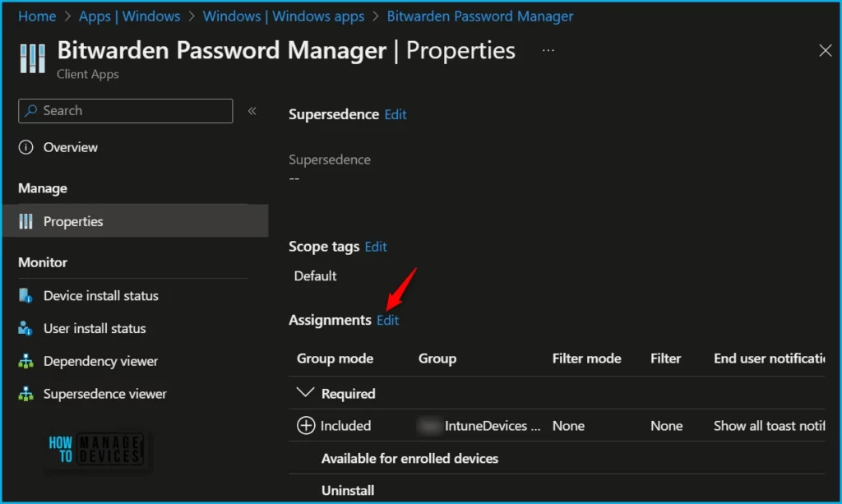Click the User install status icon

tap(25, 328)
